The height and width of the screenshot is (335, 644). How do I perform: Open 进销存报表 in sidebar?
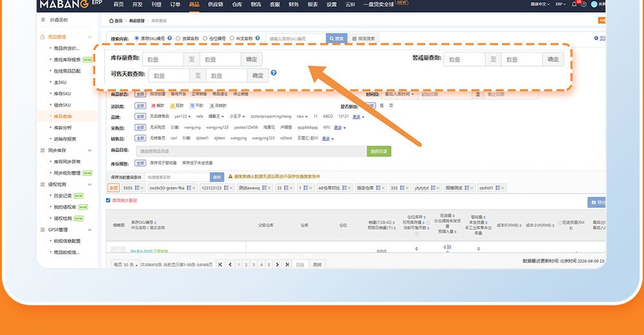coord(65,139)
